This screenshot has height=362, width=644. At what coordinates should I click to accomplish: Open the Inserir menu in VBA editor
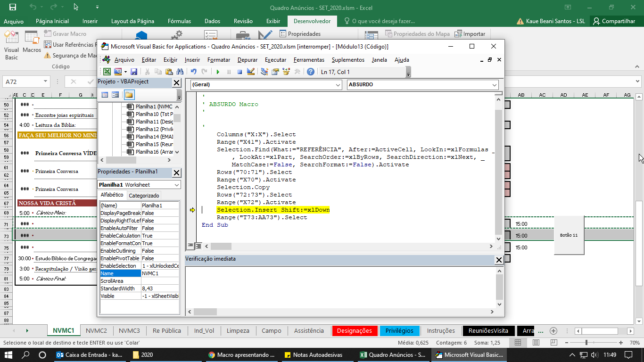click(192, 60)
